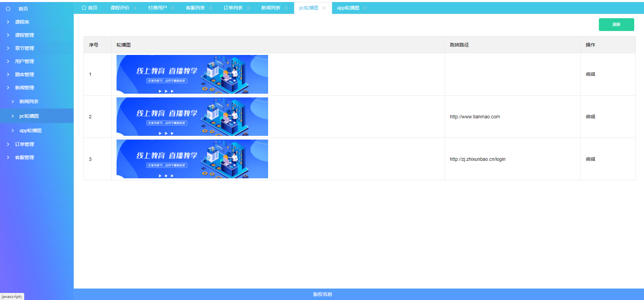Expand the 课程库 sidebar menu

click(22, 22)
